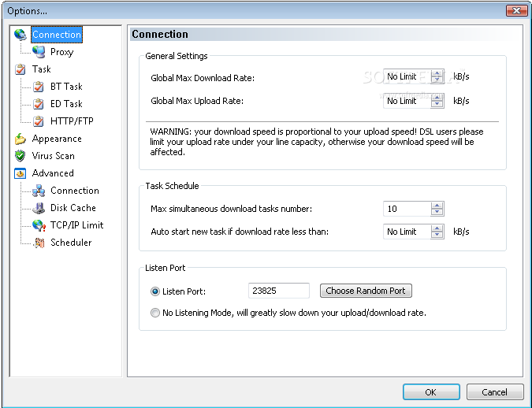Decrease auto start download rate threshold
532x408 pixels.
(437, 235)
